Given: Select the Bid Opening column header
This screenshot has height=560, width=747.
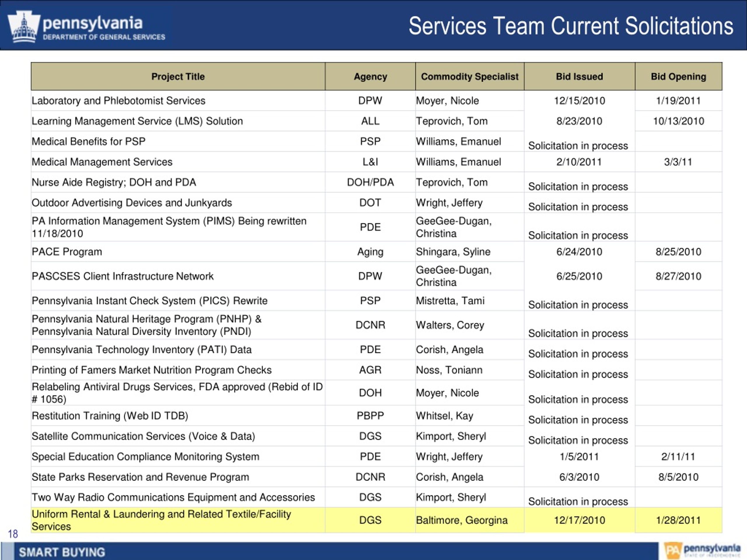Looking at the screenshot, I should point(678,77).
